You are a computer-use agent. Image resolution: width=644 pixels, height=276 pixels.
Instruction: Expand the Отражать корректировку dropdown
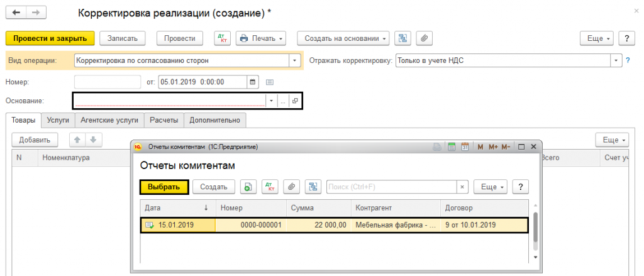pos(615,61)
